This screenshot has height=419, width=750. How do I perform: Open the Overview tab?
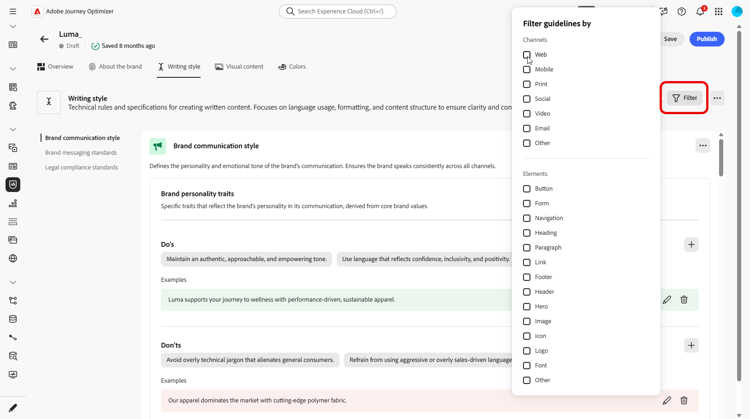coord(55,67)
